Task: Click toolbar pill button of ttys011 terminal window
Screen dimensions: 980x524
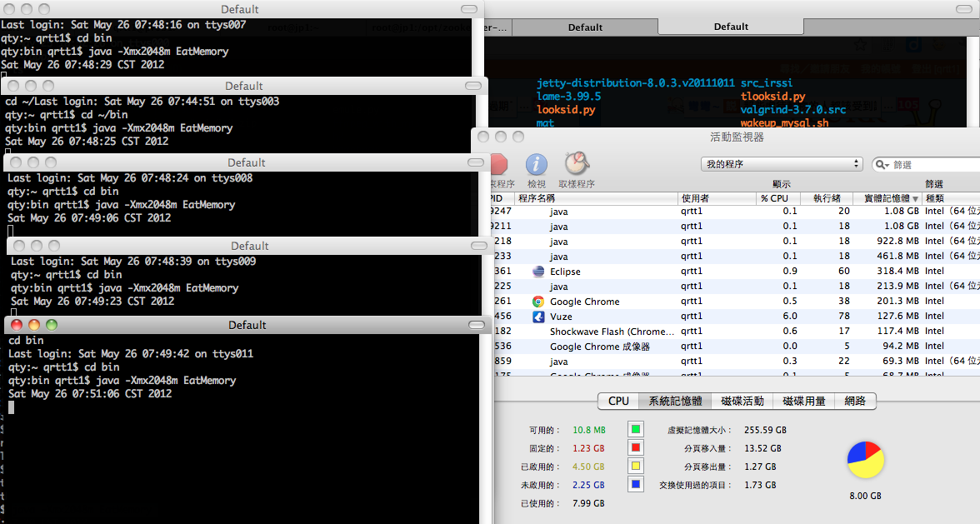Action: pyautogui.click(x=477, y=325)
